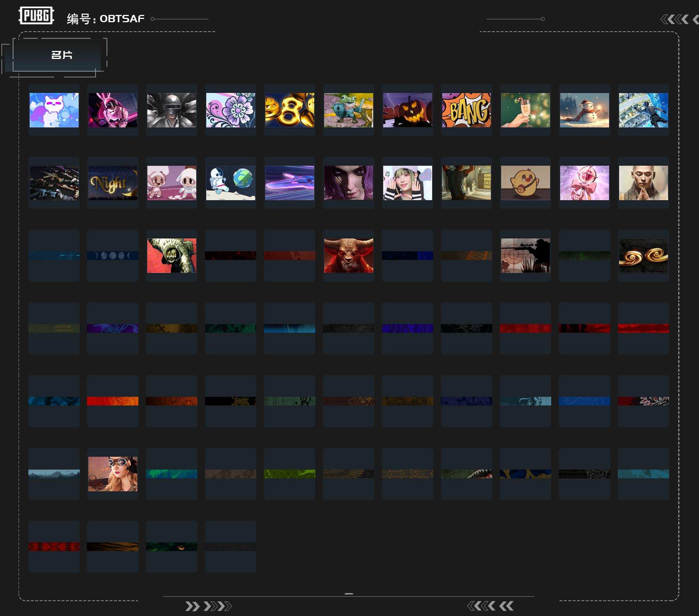Select the pink bow crosshair nameplate
The image size is (699, 616).
[x=585, y=183]
